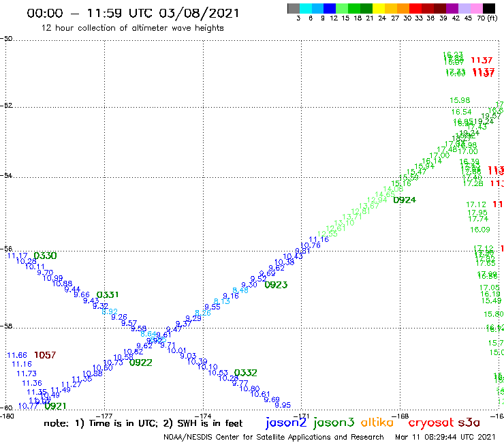Click the 17.05 wave height value
This screenshot has height=443, width=504.
coord(490,288)
